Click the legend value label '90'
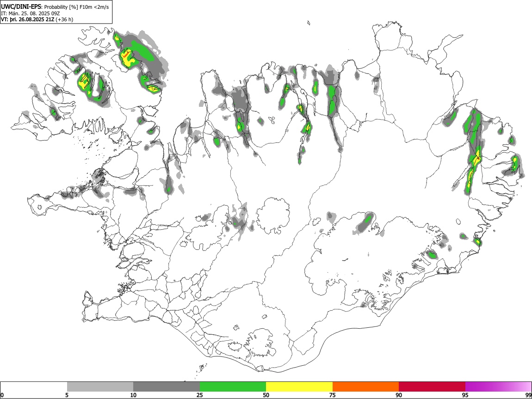This screenshot has height=399, width=532. 399,395
